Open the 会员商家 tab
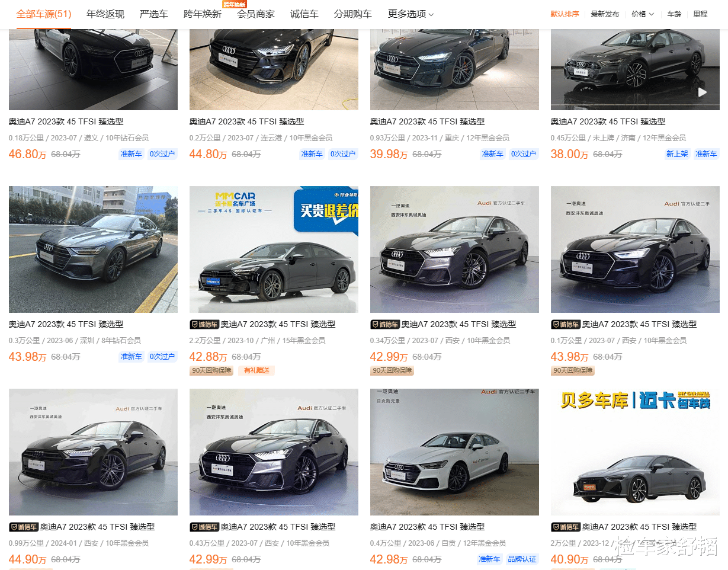728x570 pixels. click(x=256, y=14)
